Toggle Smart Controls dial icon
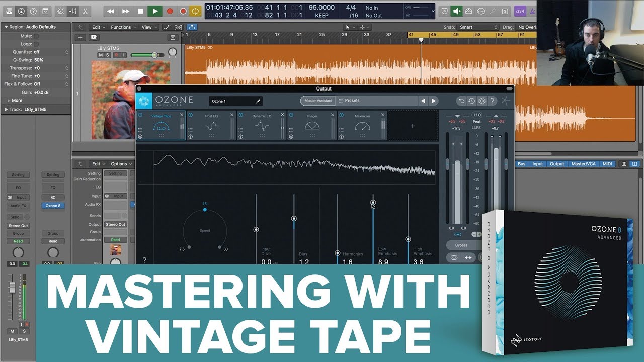This screenshot has width=644, height=362. 61,11
